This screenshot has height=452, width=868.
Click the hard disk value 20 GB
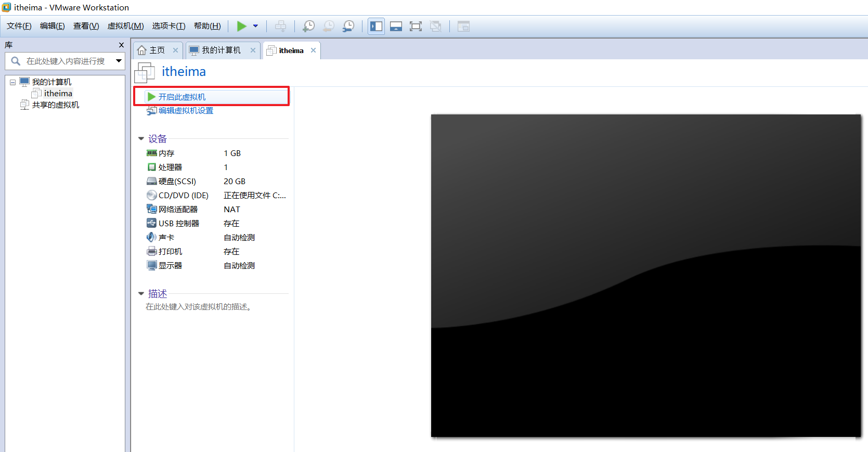point(235,182)
